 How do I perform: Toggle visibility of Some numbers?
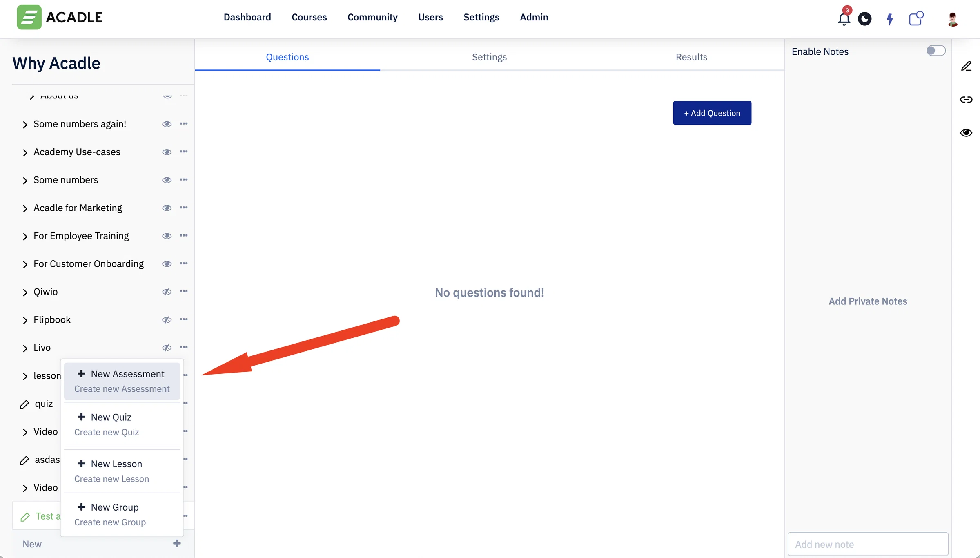167,180
